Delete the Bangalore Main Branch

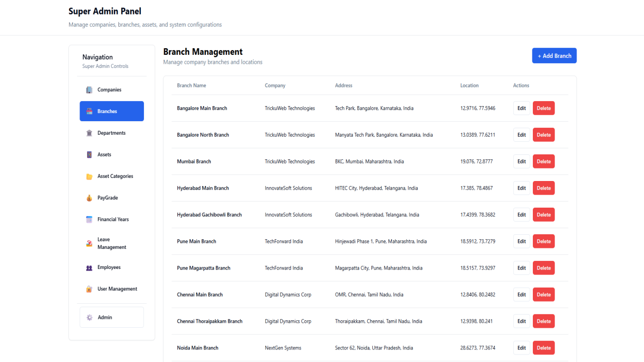[x=544, y=108]
